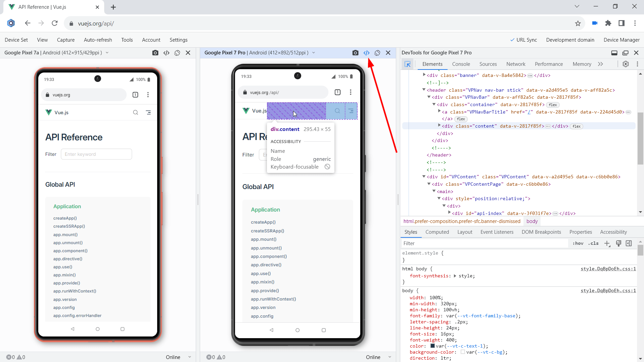The width and height of the screenshot is (644, 362).
Task: Rotate the Pixel 7 Pro device orientation
Action: click(377, 53)
